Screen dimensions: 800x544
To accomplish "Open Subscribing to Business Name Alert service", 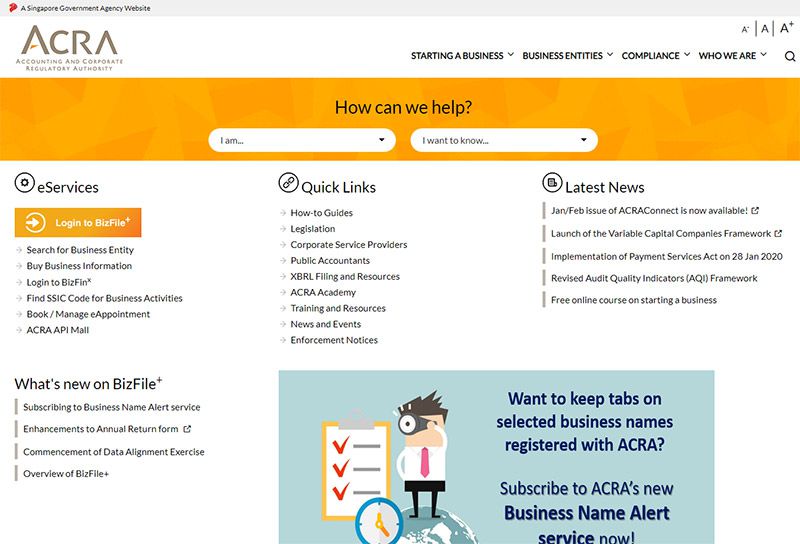I will [x=112, y=407].
